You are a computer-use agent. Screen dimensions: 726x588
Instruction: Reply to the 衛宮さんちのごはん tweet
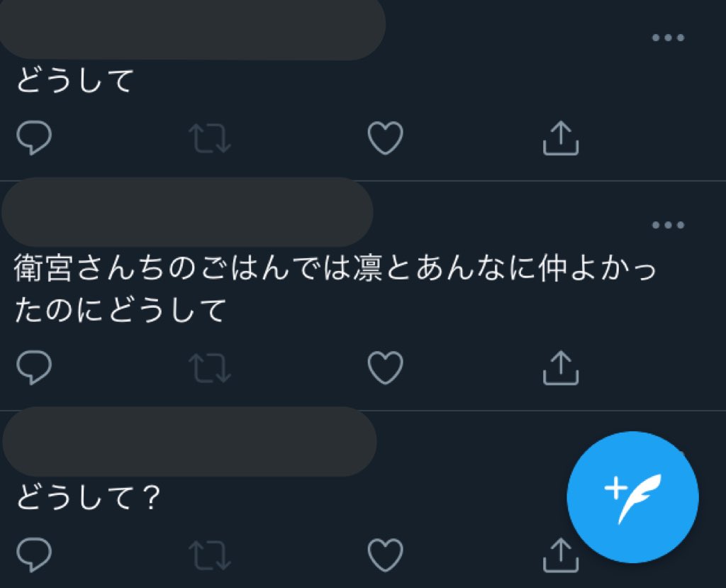[x=34, y=367]
